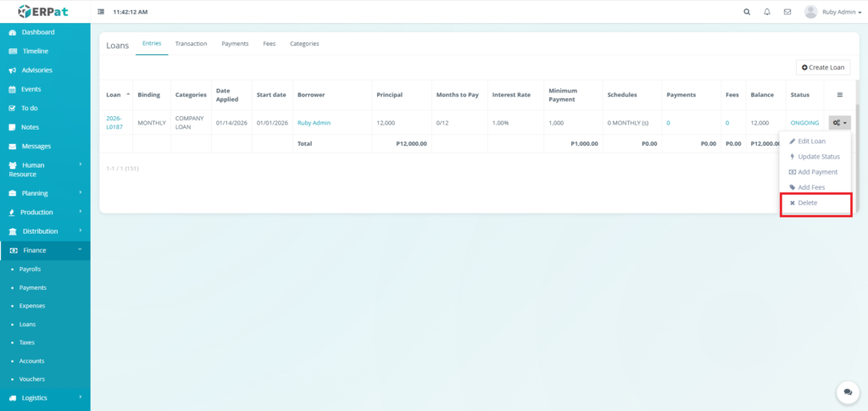The height and width of the screenshot is (411, 868).
Task: Click the Create Loan button
Action: [x=822, y=67]
